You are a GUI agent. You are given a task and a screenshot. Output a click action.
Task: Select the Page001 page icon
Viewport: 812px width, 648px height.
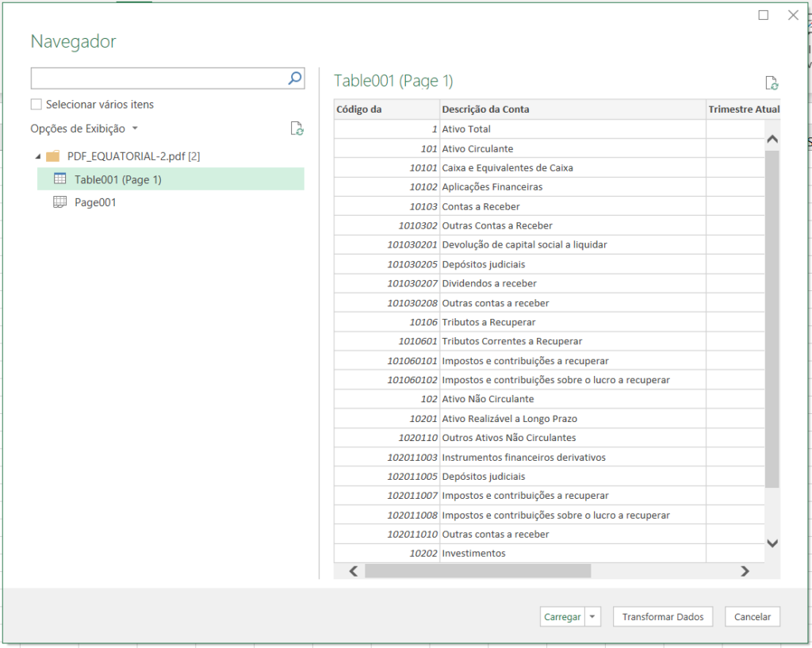(x=60, y=202)
